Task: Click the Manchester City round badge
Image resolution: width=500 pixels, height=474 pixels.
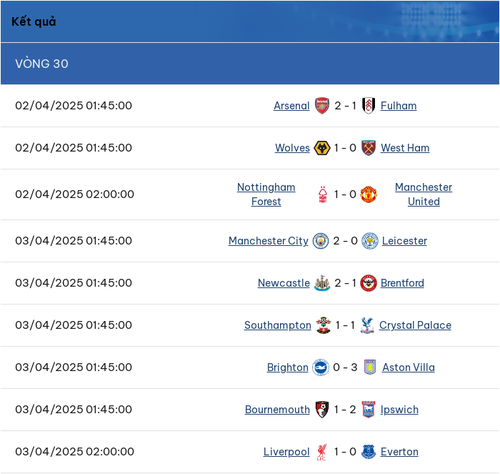Action: 321,241
